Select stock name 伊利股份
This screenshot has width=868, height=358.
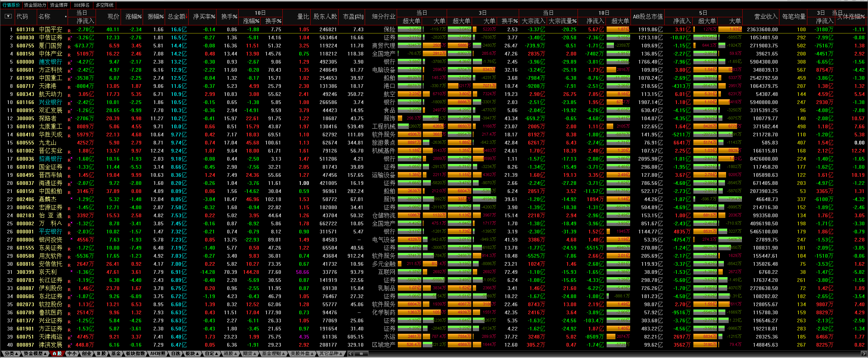[51, 288]
